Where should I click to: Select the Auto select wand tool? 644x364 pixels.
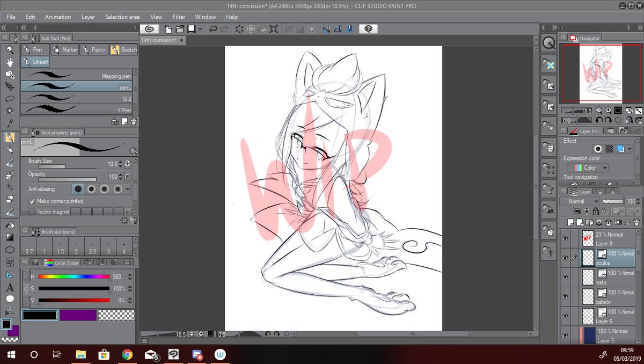click(10, 111)
